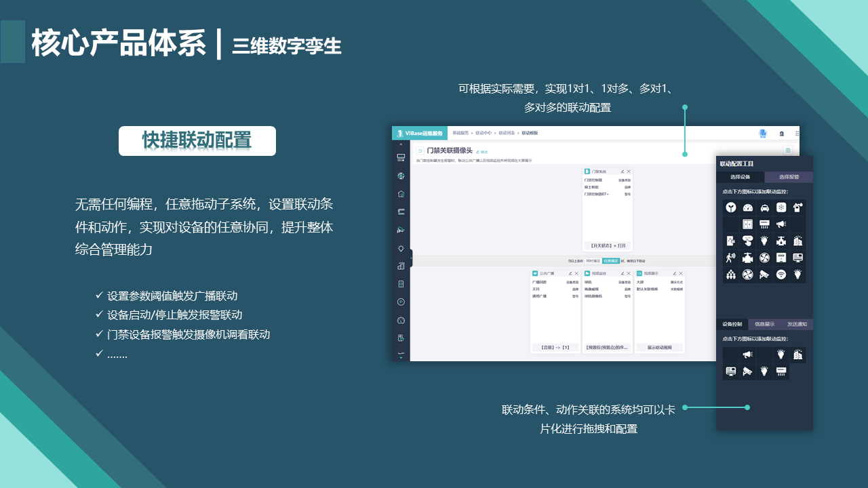Open the 信息展示 tab

tap(764, 324)
